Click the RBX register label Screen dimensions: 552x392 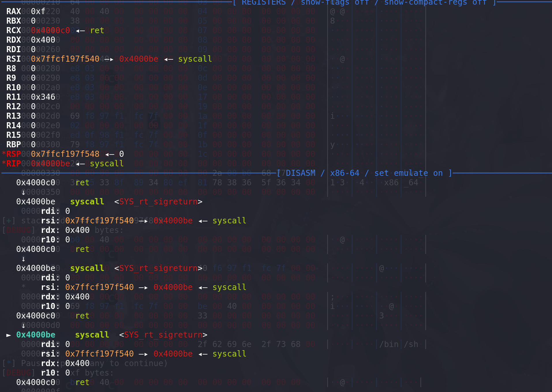click(14, 21)
